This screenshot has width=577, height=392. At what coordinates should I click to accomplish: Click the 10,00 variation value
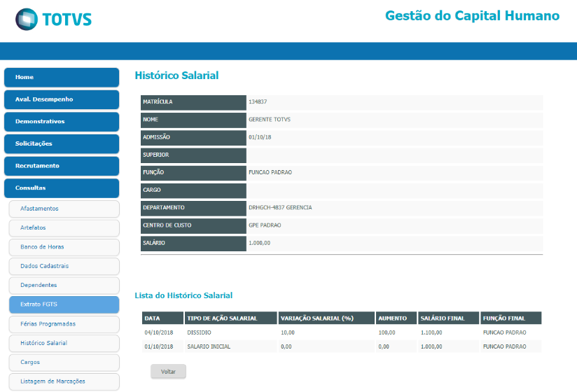(x=287, y=332)
